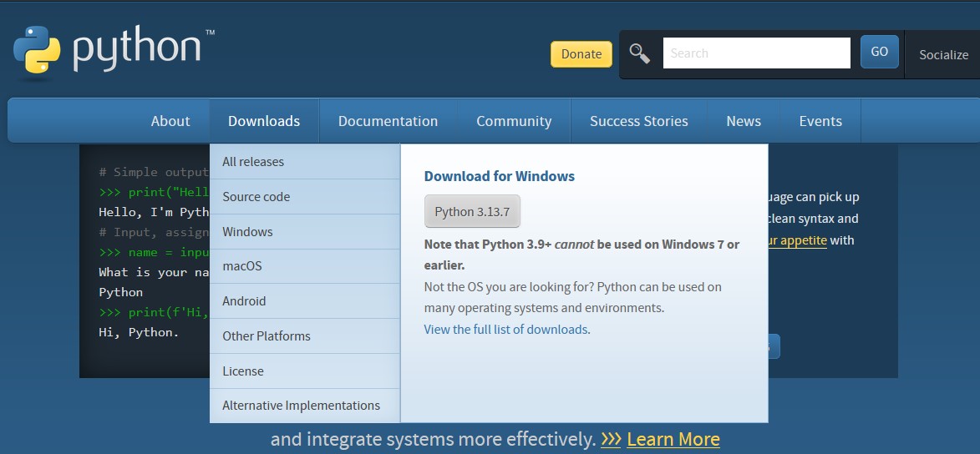The height and width of the screenshot is (454, 980).
Task: Open the About navigation menu
Action: [x=170, y=121]
